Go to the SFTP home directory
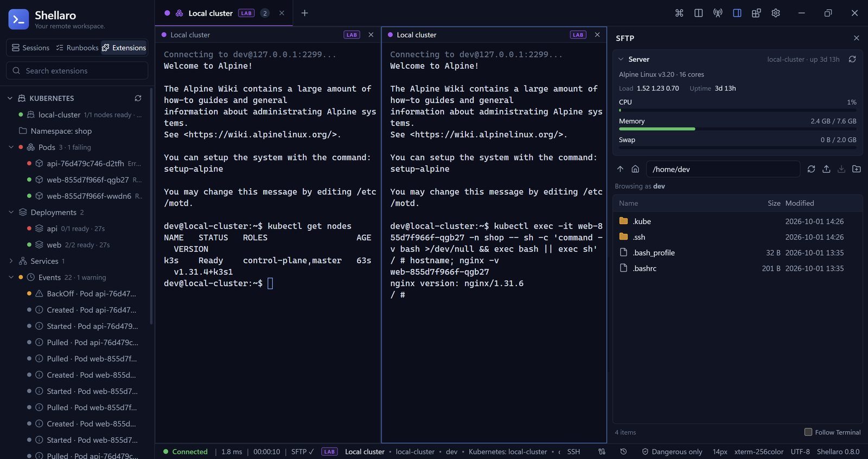 click(x=635, y=169)
